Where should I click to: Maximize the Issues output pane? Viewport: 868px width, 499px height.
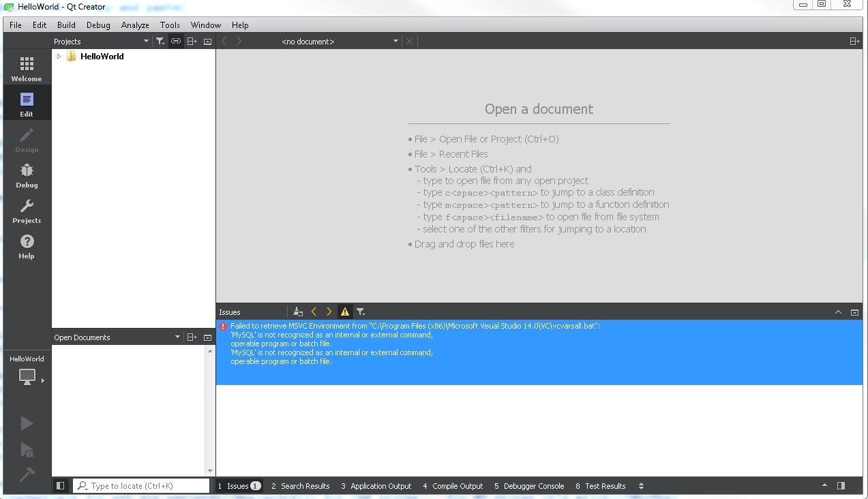point(838,312)
